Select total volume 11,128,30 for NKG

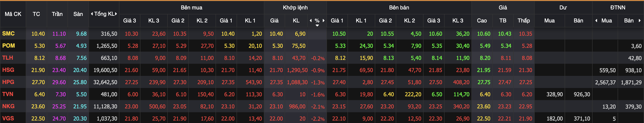[x=105, y=106]
